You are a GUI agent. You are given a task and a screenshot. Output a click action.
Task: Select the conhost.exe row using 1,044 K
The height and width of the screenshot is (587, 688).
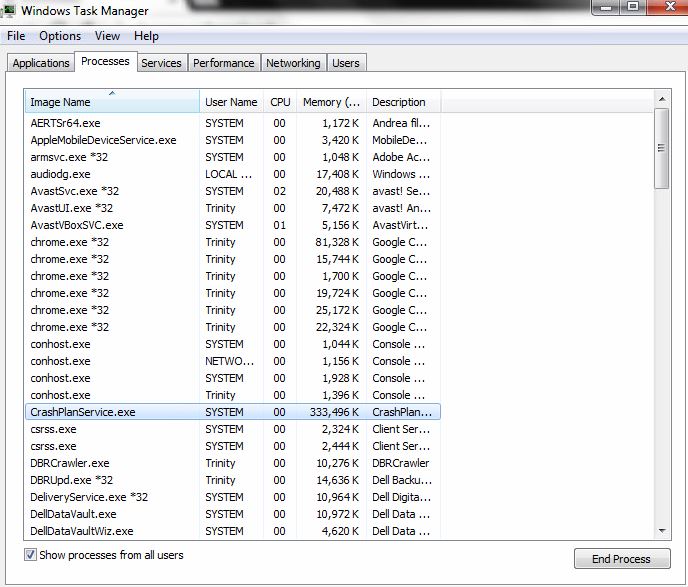(233, 344)
